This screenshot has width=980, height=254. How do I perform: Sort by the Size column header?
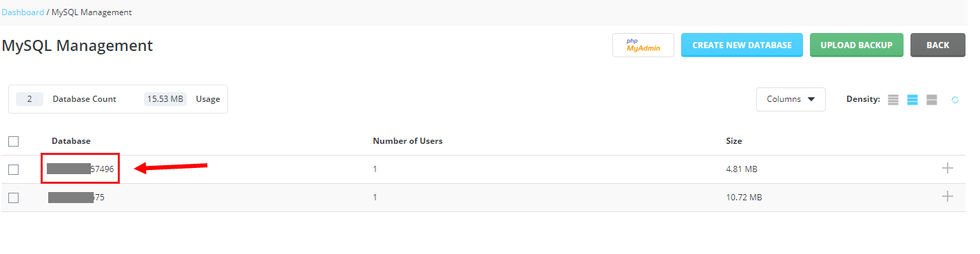tap(734, 141)
